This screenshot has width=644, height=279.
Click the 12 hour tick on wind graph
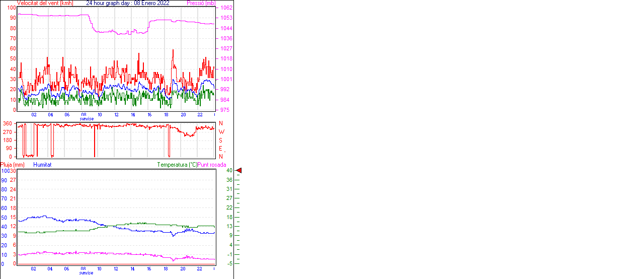[x=116, y=115]
